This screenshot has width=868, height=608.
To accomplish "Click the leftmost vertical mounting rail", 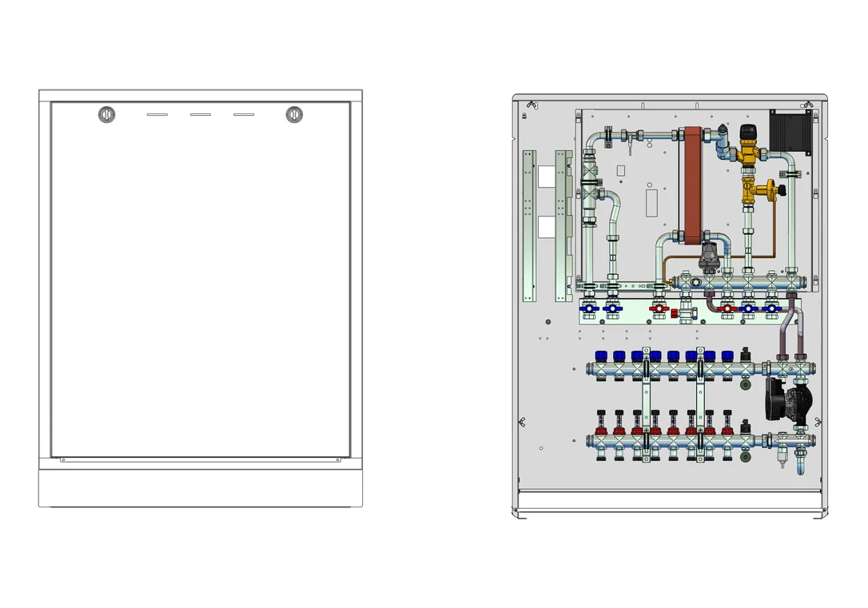I will tap(530, 226).
